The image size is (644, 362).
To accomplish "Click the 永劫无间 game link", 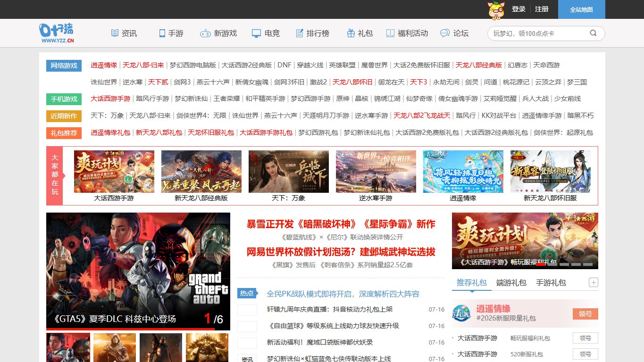I will point(446,82).
